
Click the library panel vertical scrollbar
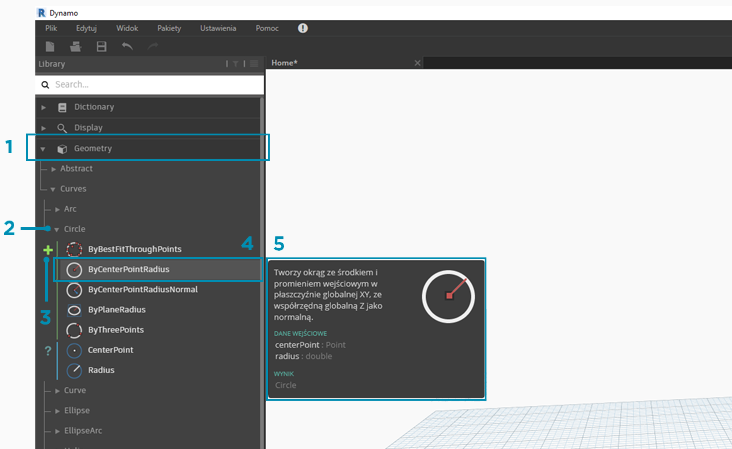[x=262, y=273]
